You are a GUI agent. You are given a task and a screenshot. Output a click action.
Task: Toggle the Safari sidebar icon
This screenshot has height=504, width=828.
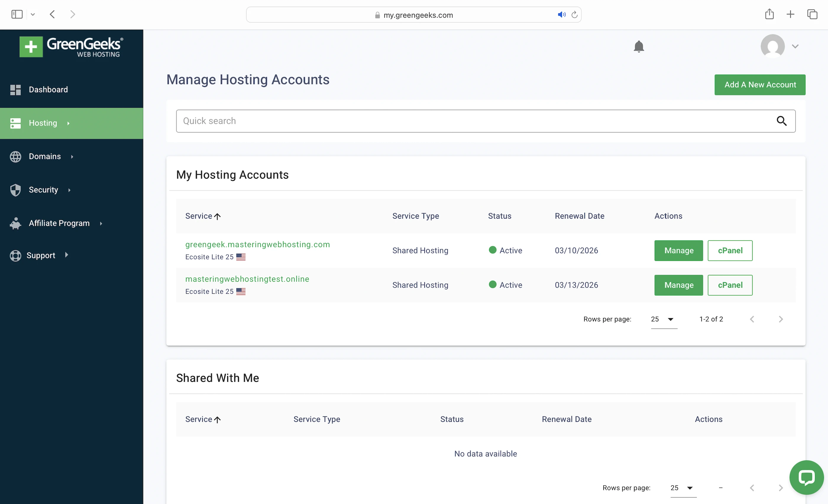tap(17, 14)
